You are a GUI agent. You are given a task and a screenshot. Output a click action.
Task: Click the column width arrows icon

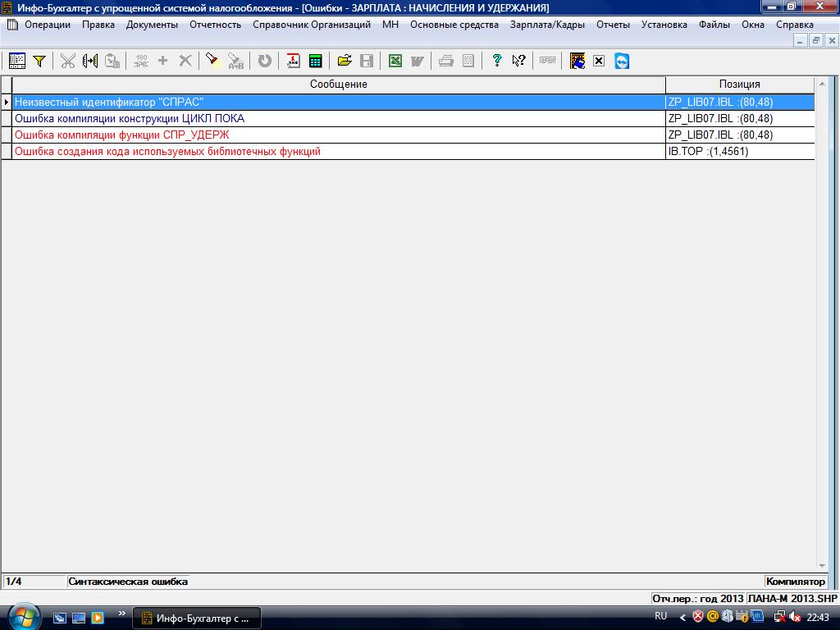90,61
